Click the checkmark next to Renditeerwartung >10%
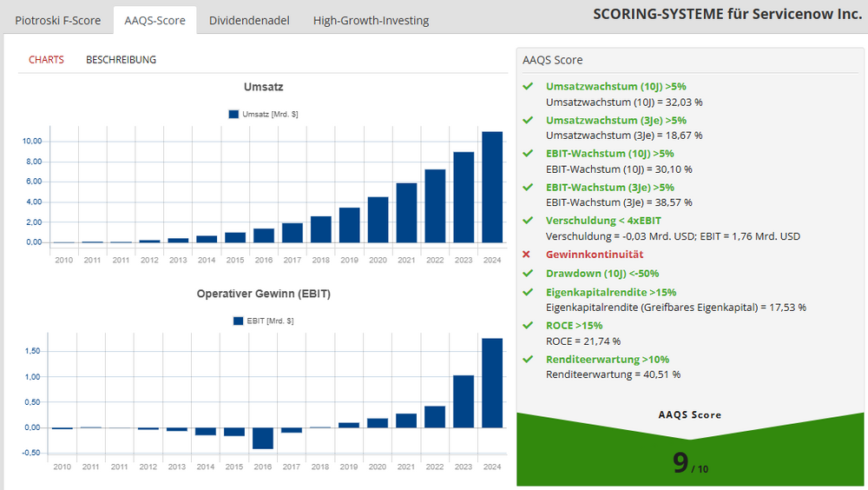Screen dimensions: 868x490 tap(528, 359)
